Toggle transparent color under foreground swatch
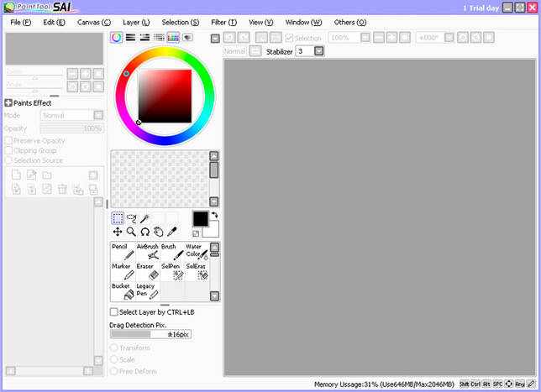541x392 pixels. (x=196, y=233)
